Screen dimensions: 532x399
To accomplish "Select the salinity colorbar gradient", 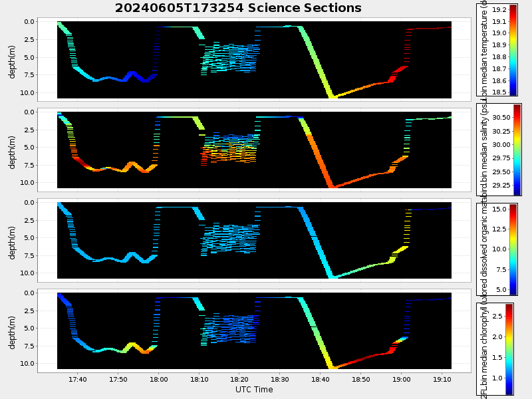I will click(x=517, y=150).
